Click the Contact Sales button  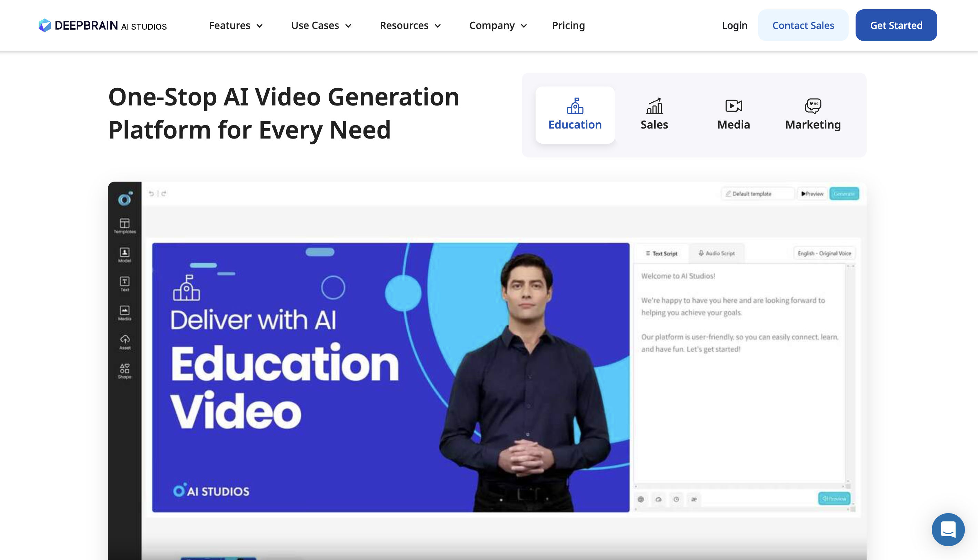803,25
